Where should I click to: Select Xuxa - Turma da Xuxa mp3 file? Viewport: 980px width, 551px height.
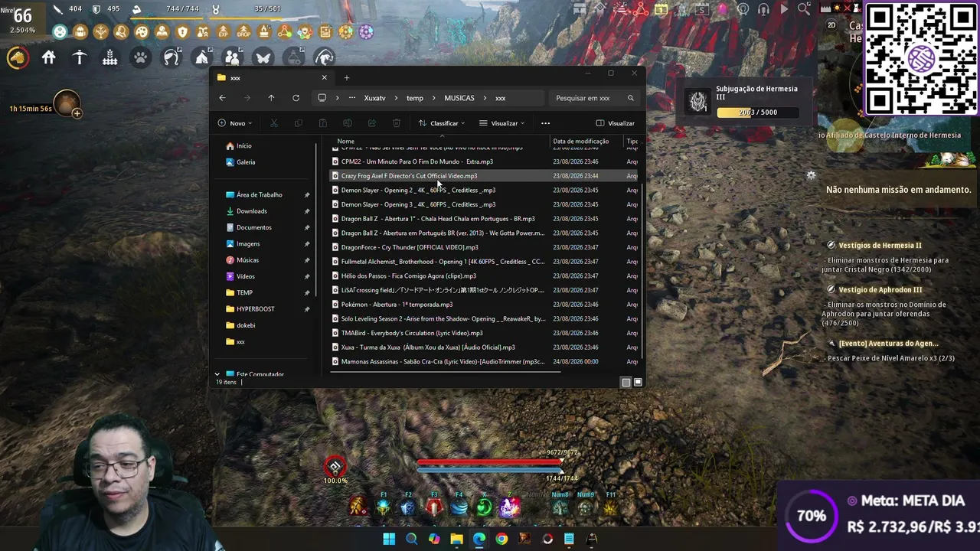[484, 347]
